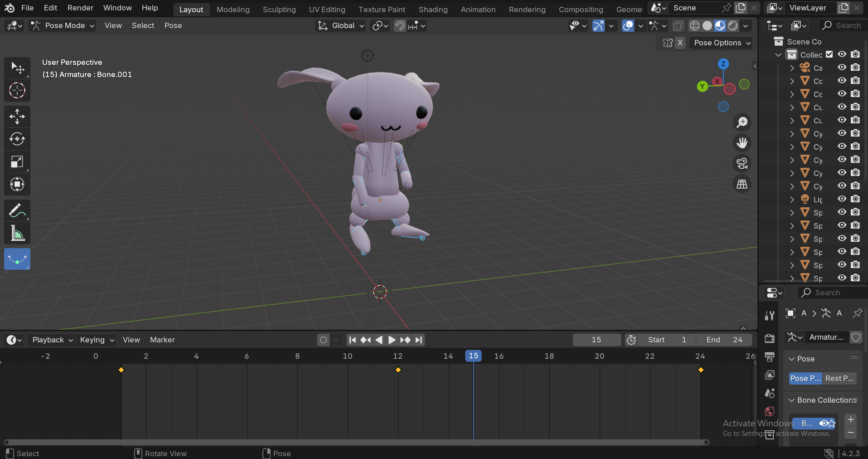Screen dimensions: 868x459
Task: Select the Rotate tool
Action: pyautogui.click(x=17, y=139)
